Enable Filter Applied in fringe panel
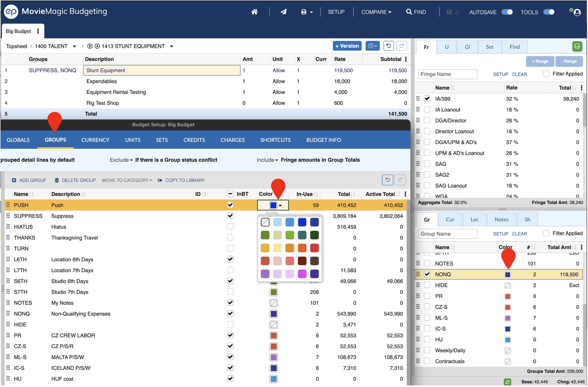Image resolution: width=588 pixels, height=387 pixels. coord(546,74)
